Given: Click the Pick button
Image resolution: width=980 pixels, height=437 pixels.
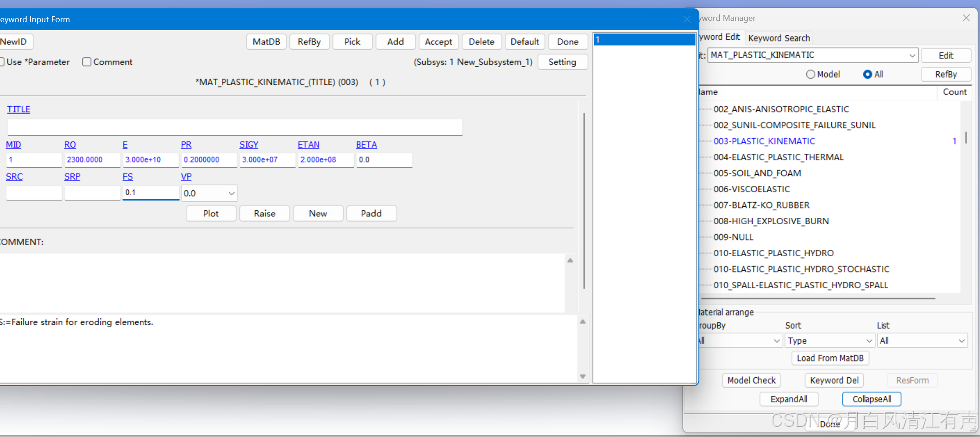Looking at the screenshot, I should tap(352, 42).
